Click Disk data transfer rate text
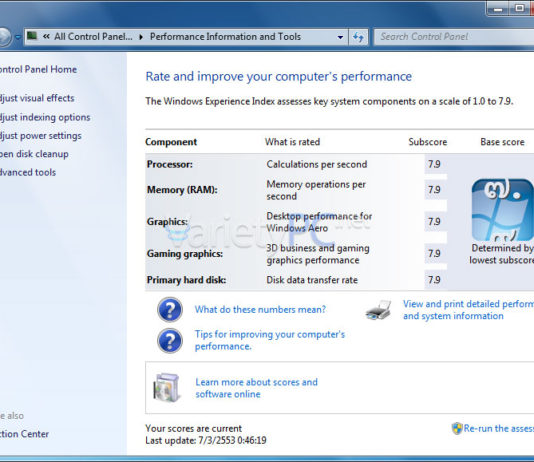Viewport: 534px width, 462px height. pos(312,280)
